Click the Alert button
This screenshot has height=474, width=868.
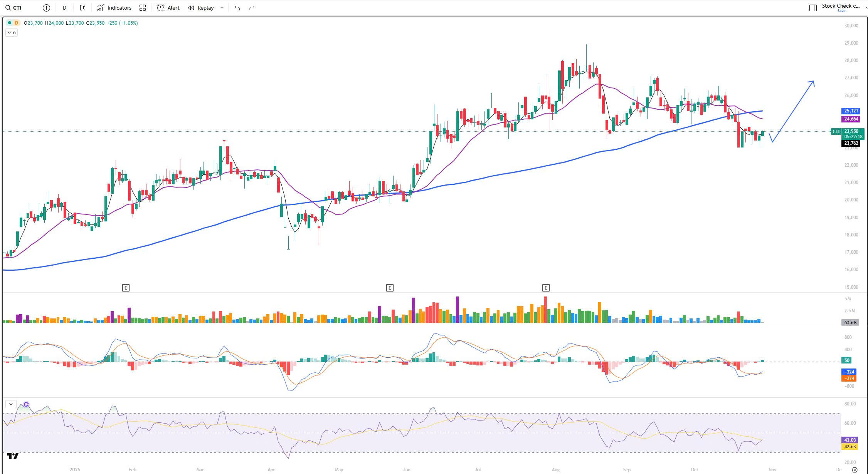point(168,8)
